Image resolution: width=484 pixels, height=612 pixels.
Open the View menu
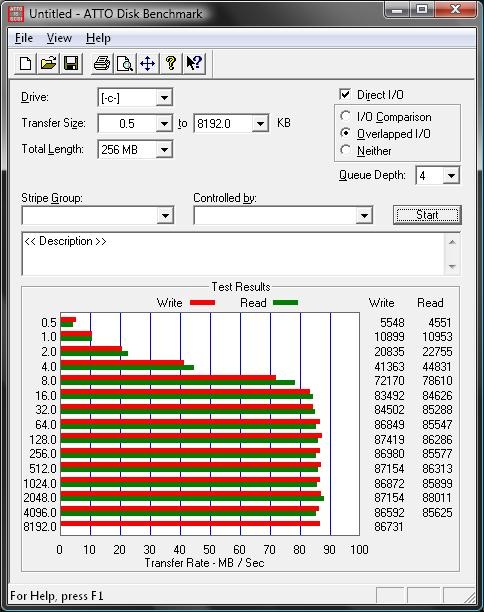59,38
